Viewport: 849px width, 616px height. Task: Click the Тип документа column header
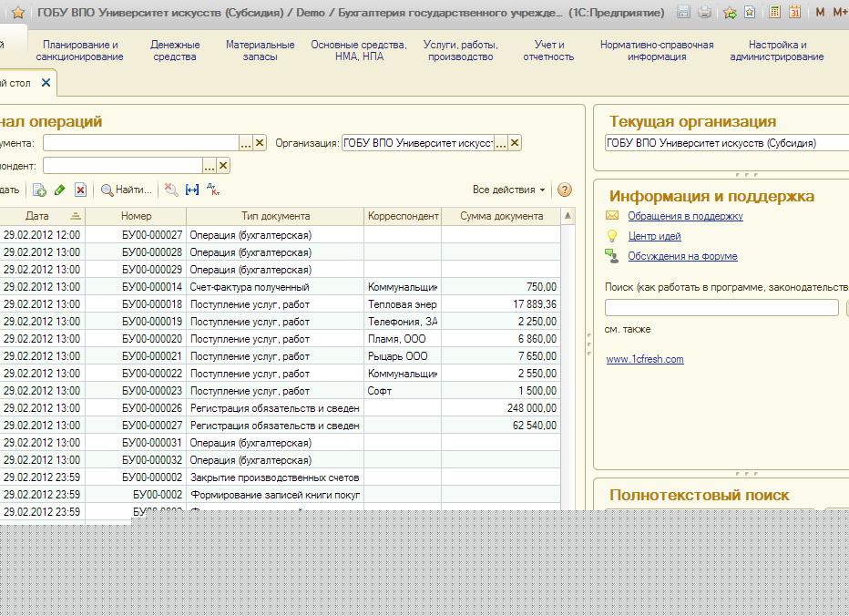click(x=275, y=216)
